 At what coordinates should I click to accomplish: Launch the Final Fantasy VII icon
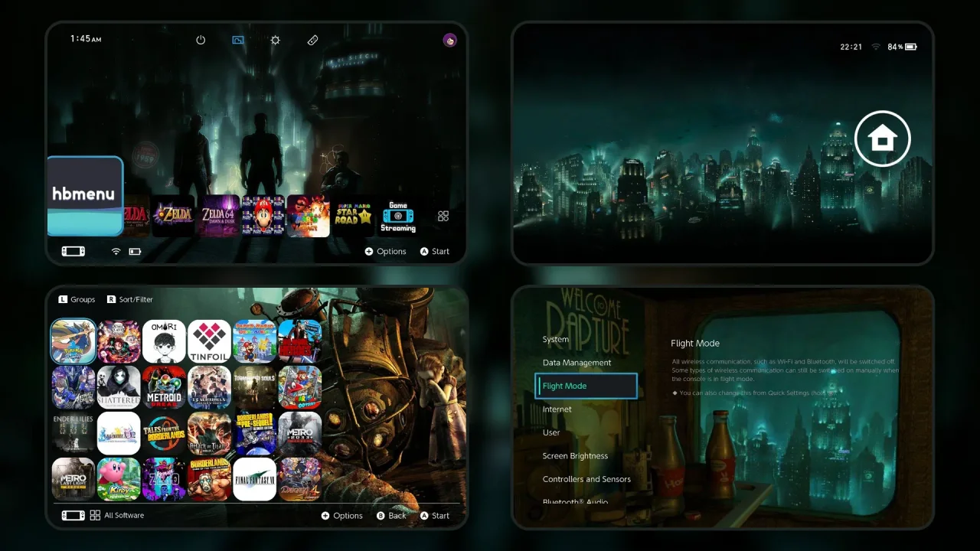[254, 479]
